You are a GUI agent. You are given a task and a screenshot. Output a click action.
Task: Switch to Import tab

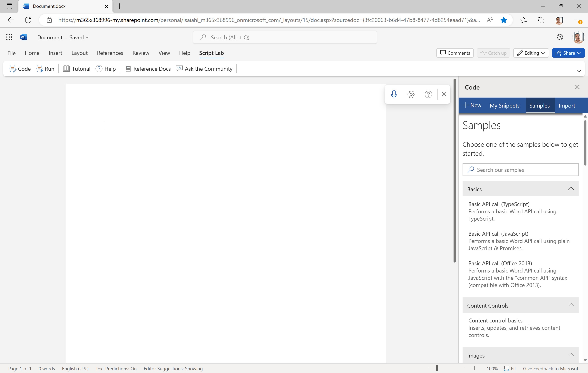[x=567, y=105]
